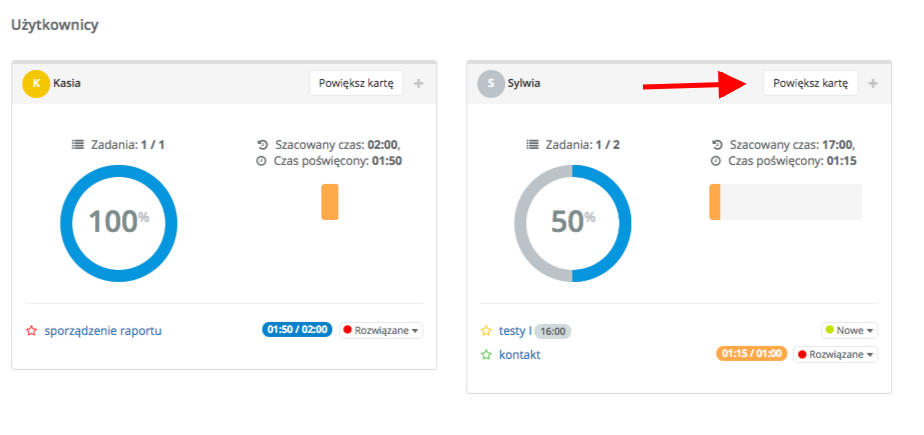Click Sylwia's orange time progress bar
This screenshot has width=924, height=435.
(715, 201)
